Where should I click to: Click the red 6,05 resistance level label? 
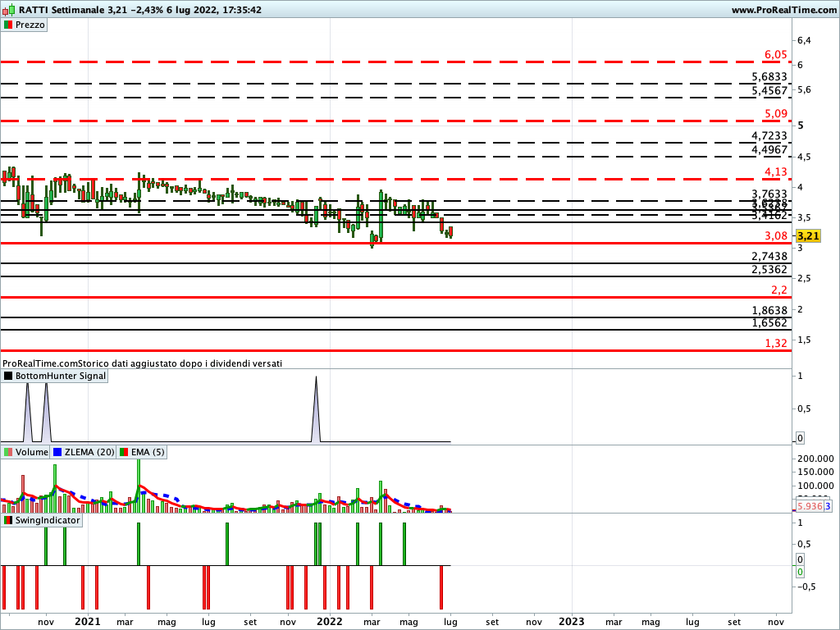point(775,54)
